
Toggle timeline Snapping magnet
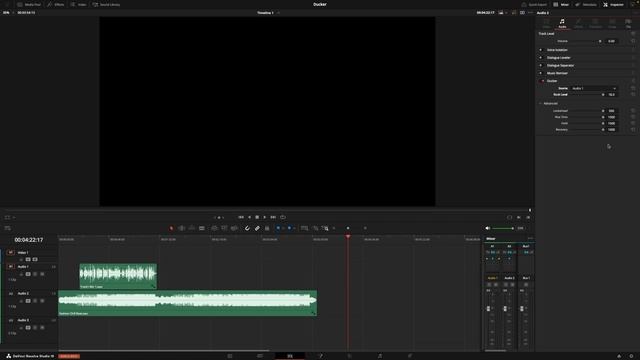247,228
